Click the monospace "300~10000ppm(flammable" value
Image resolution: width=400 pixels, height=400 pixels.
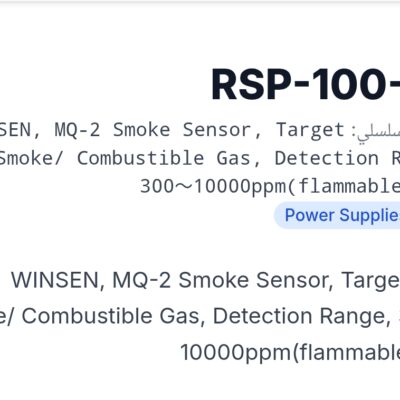point(270,186)
